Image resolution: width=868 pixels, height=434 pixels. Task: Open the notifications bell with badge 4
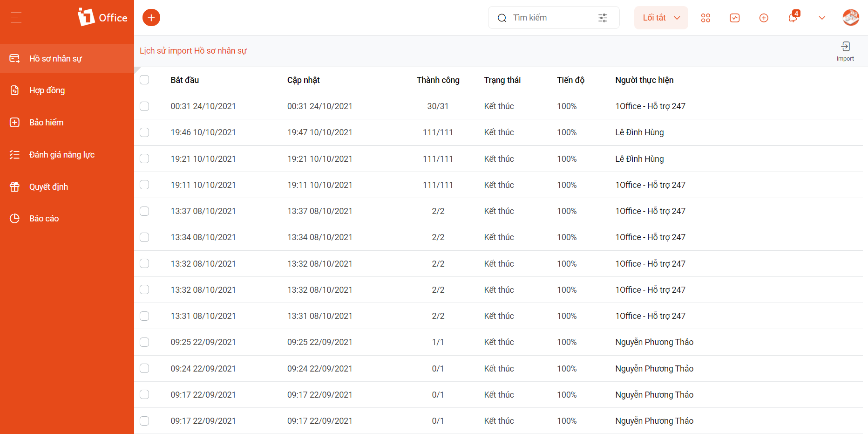[x=793, y=17]
